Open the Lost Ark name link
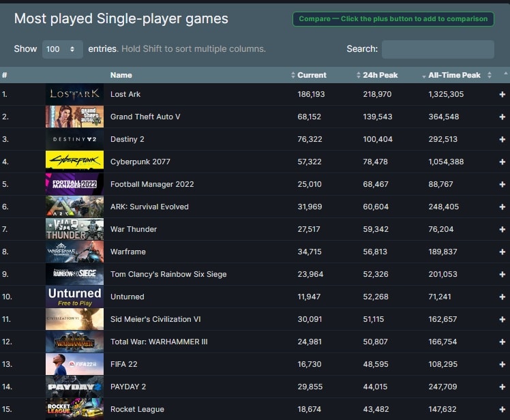Image resolution: width=510 pixels, height=420 pixels. [125, 94]
